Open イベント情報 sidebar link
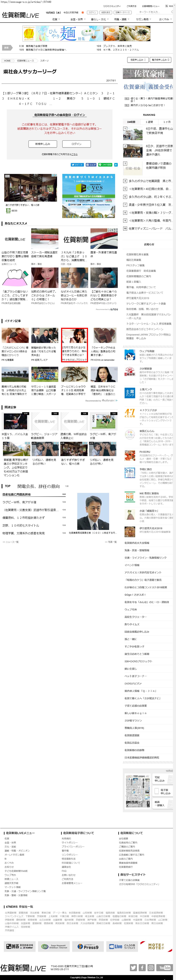 point(132,565)
